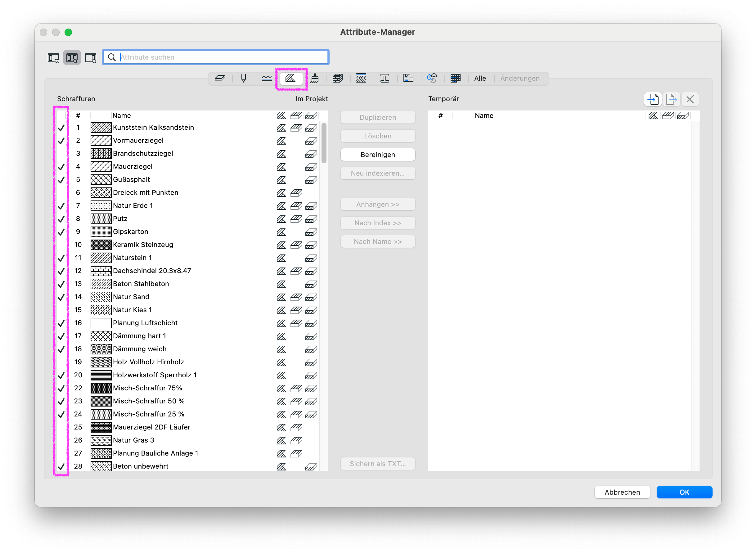Toggle checkmark for Gipskarton row
The height and width of the screenshot is (553, 756).
(61, 232)
